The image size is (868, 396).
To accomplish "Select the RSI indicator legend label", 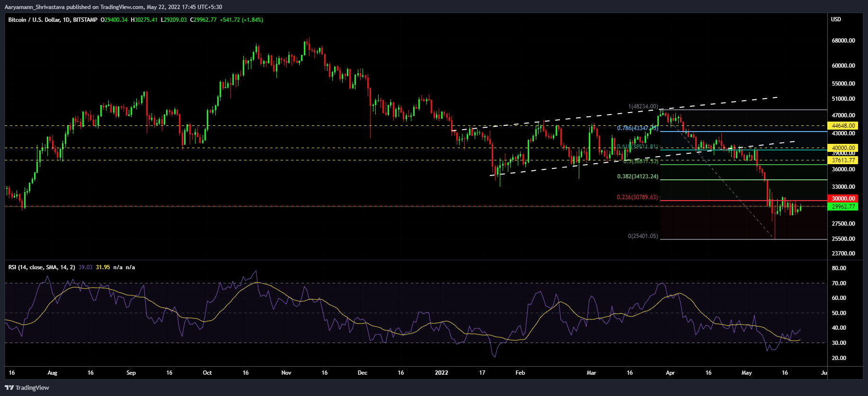I will coord(41,267).
